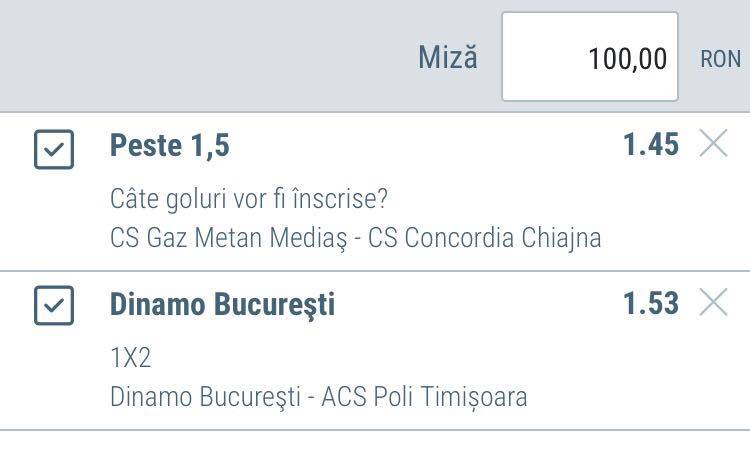Click the Miză stake input field
The height and width of the screenshot is (461, 750).
(590, 56)
